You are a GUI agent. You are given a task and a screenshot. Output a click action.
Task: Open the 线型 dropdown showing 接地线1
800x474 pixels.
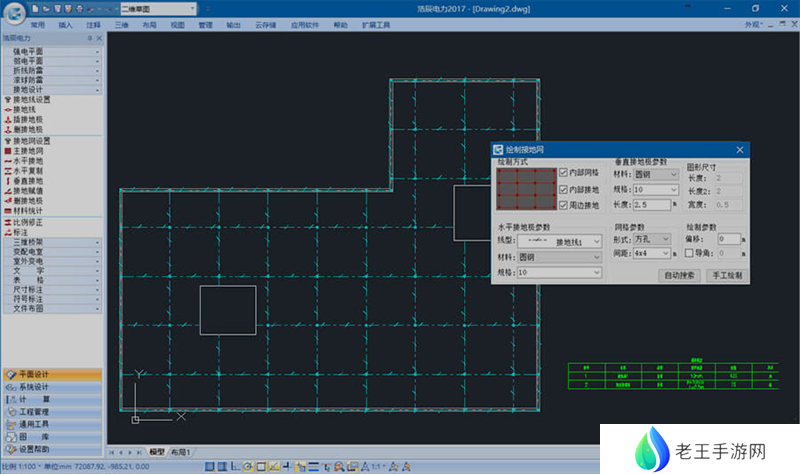(562, 241)
